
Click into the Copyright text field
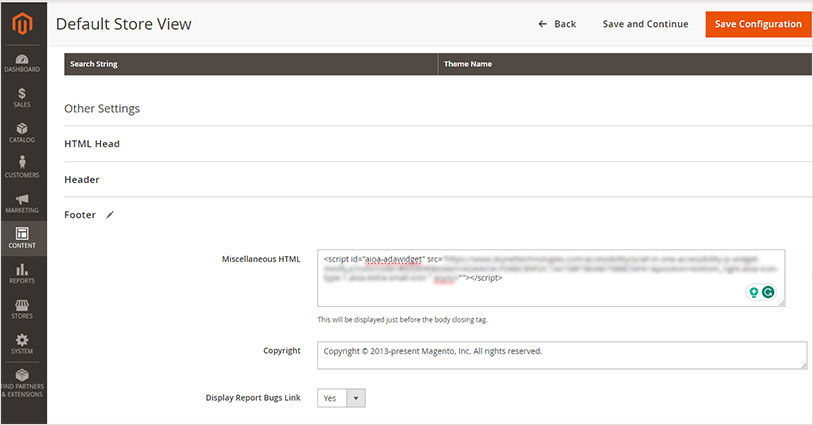[562, 356]
